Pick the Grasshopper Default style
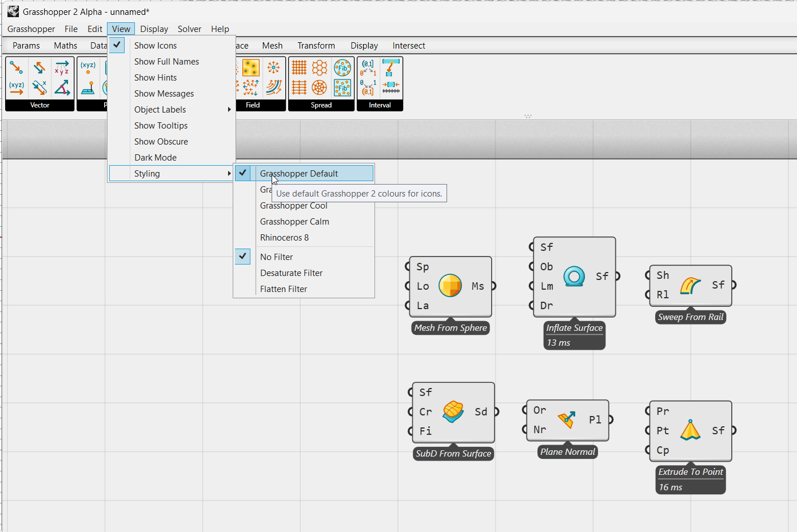Image resolution: width=797 pixels, height=532 pixels. pyautogui.click(x=304, y=173)
